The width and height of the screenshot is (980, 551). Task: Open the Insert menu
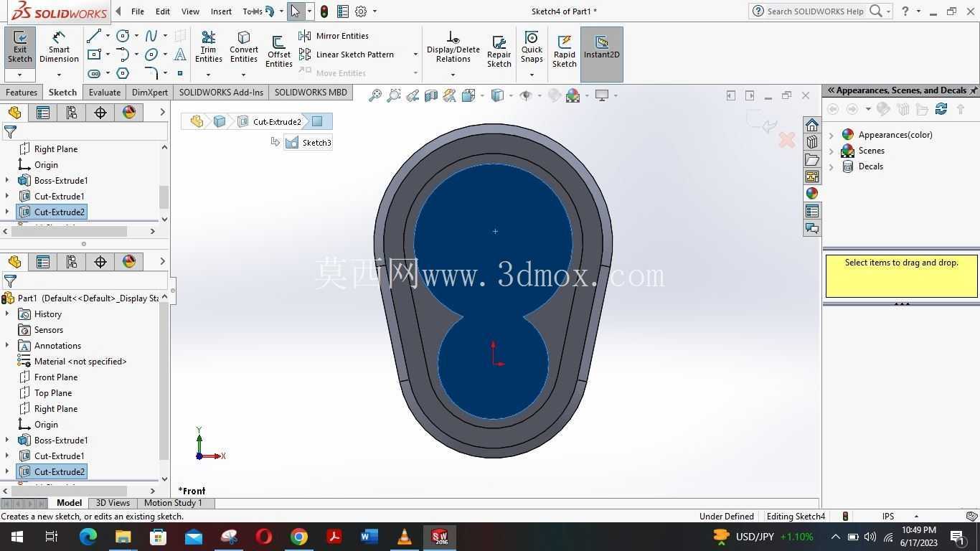[x=221, y=11]
